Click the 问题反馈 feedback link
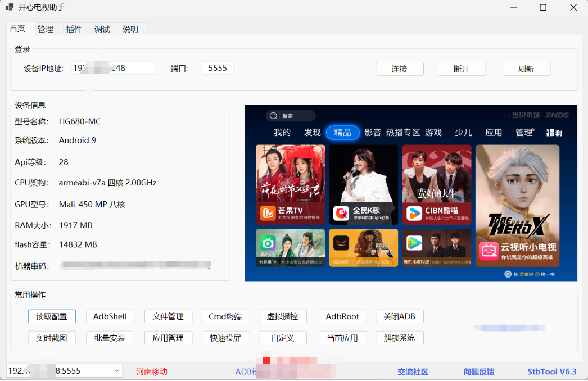 [481, 371]
